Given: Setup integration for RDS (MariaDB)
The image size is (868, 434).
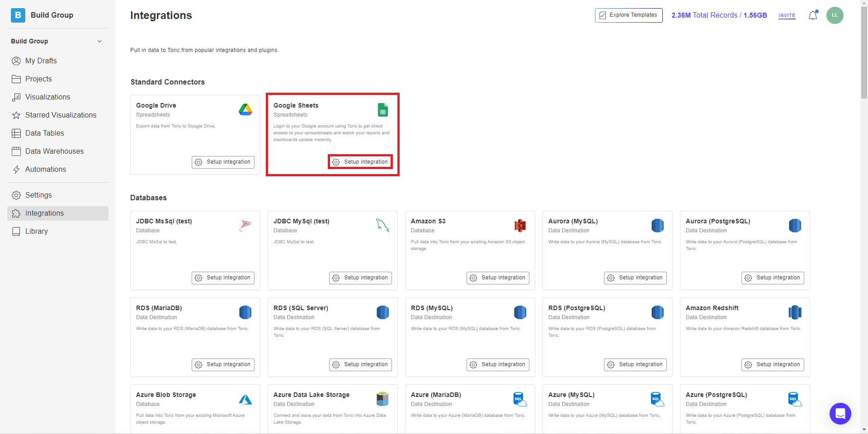Looking at the screenshot, I should pos(223,364).
